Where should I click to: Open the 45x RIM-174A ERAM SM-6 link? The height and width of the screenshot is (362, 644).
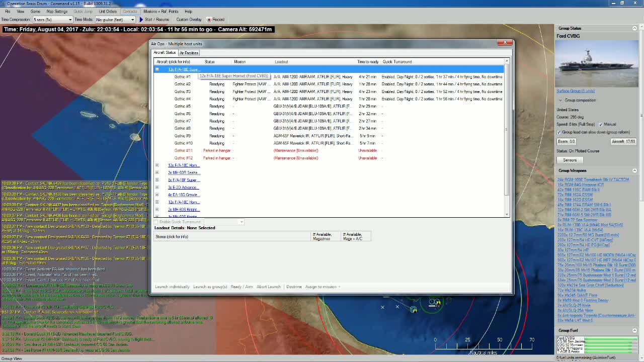[x=584, y=205]
